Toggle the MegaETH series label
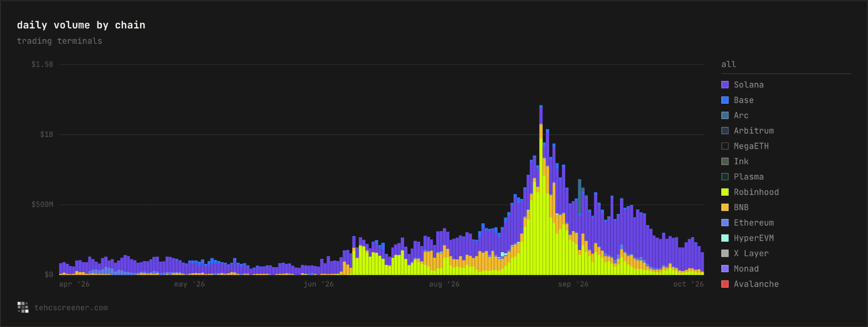The width and height of the screenshot is (868, 327). pyautogui.click(x=751, y=146)
